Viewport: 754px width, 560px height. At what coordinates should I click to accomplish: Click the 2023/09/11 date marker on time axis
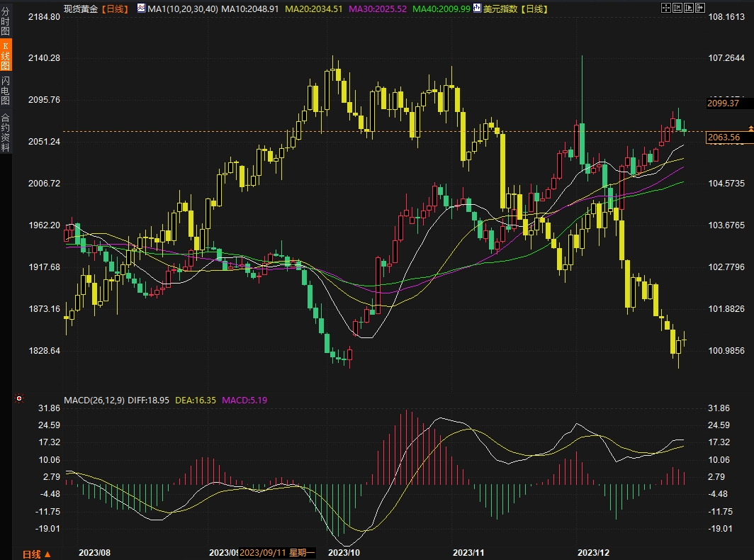[x=276, y=553]
